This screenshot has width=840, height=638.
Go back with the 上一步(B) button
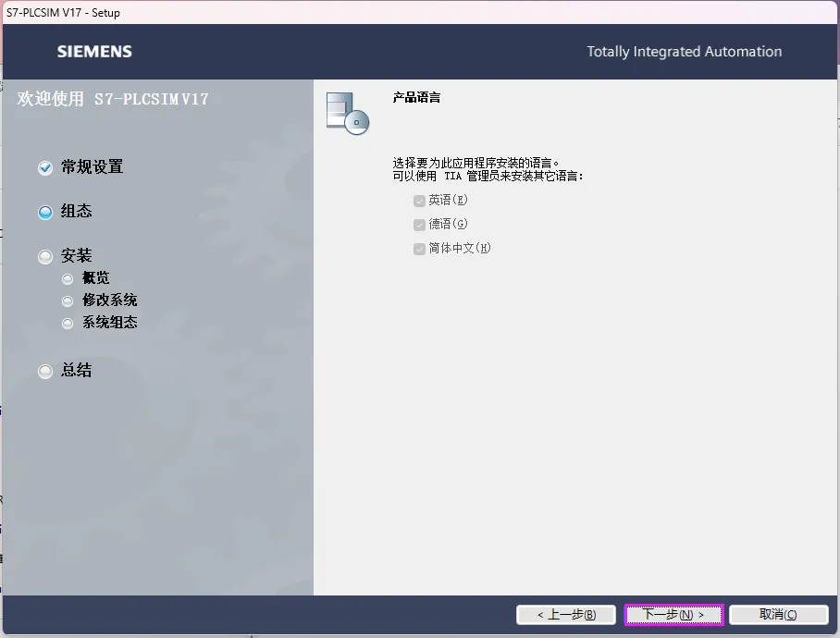566,615
